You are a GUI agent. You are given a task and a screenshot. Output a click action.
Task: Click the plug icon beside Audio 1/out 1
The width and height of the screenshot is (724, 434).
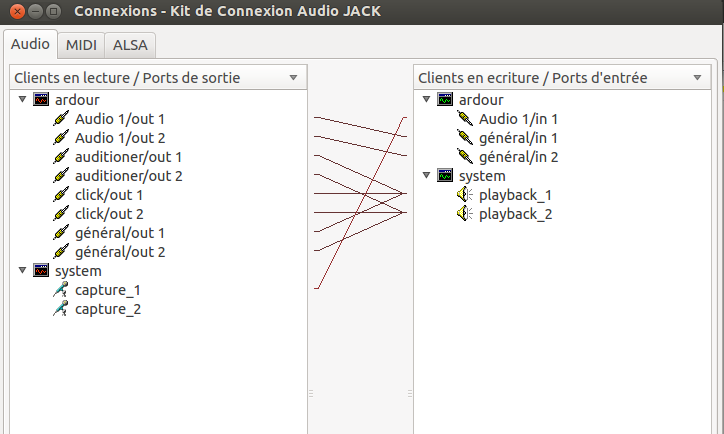click(x=62, y=119)
